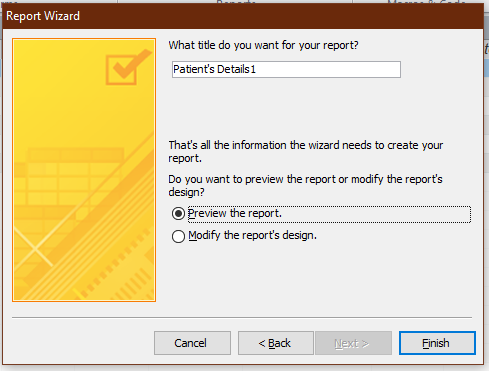The height and width of the screenshot is (371, 489).
Task: Go to previous step with Back button
Action: [x=275, y=343]
